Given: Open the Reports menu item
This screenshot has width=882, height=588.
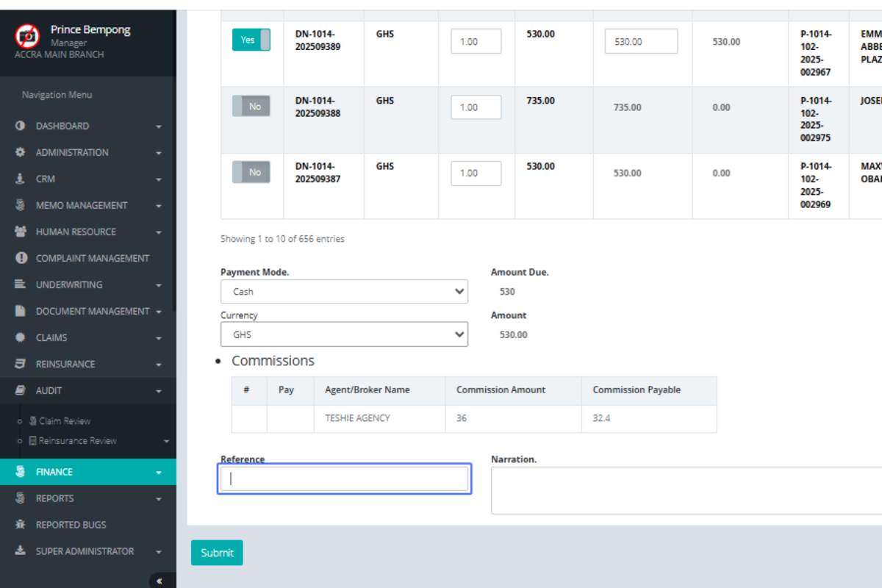Looking at the screenshot, I should (x=55, y=498).
